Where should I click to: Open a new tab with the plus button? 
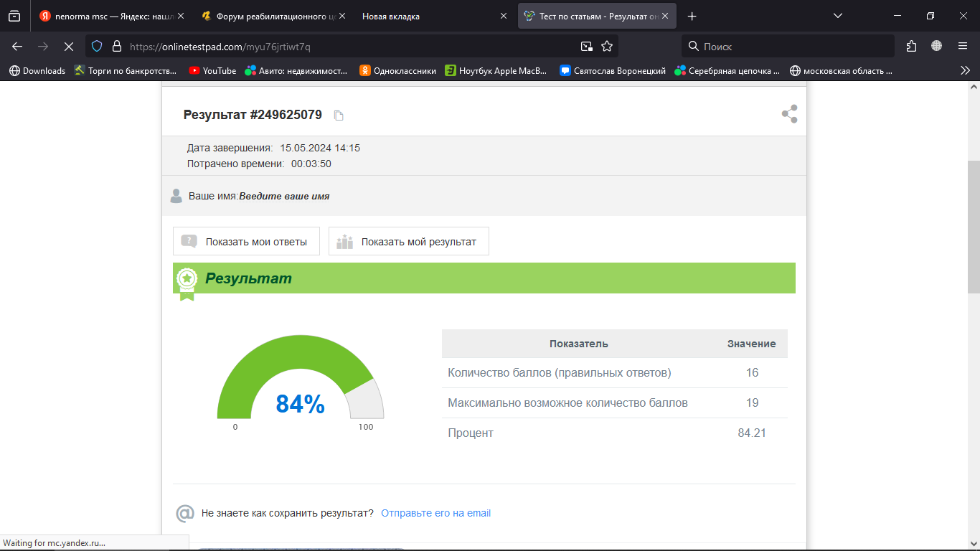(692, 16)
